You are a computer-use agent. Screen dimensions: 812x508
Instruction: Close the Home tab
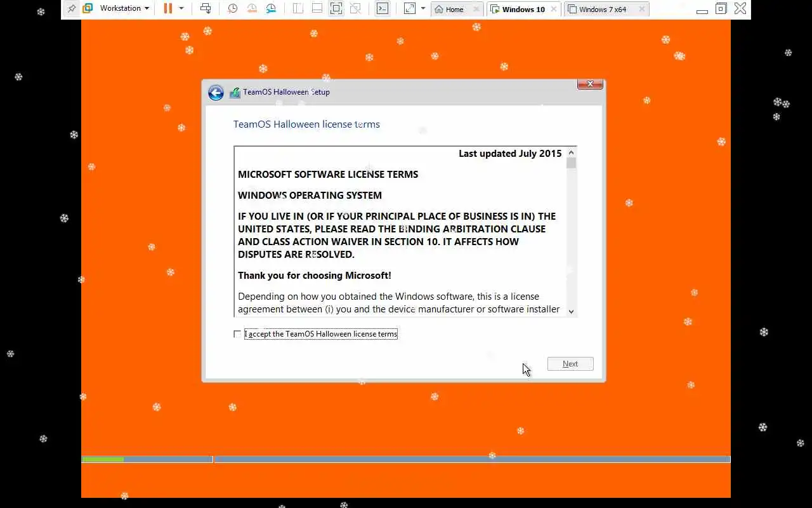(476, 10)
